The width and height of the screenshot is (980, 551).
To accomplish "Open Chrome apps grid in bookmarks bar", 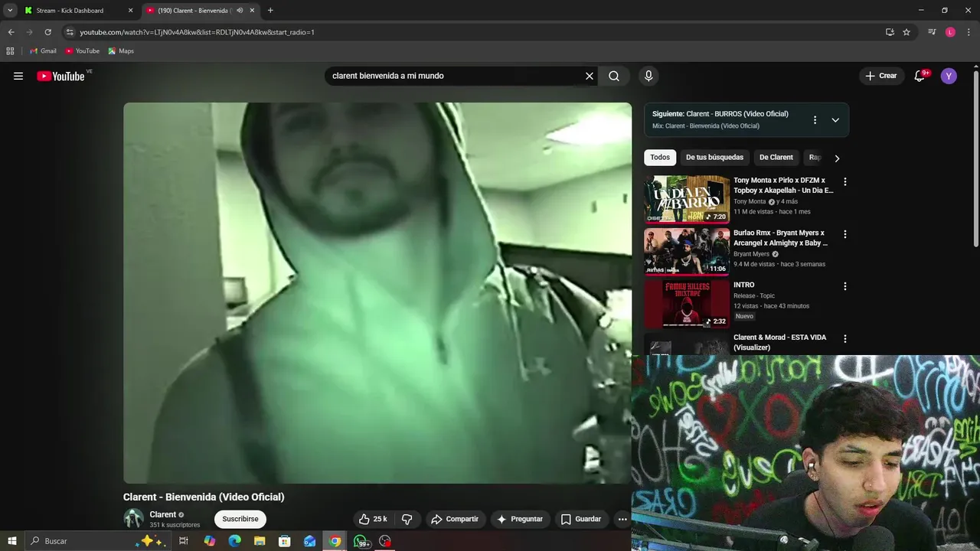I will tap(10, 51).
